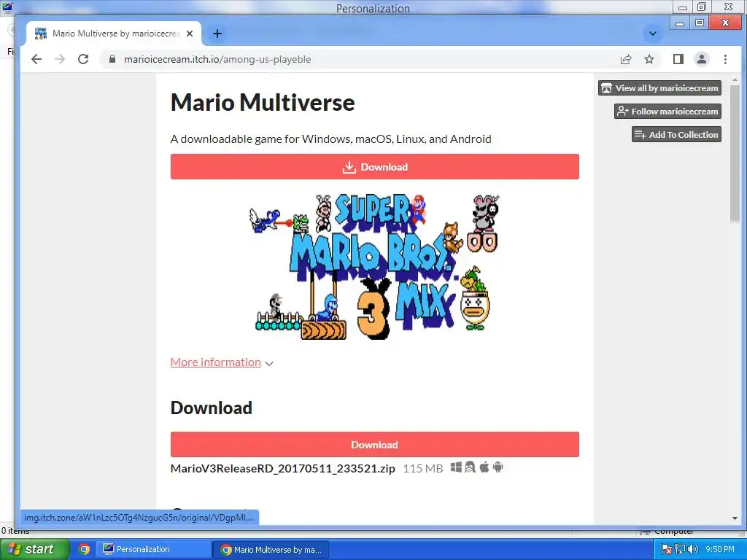
Task: Click the browser forward arrow
Action: pyautogui.click(x=60, y=59)
